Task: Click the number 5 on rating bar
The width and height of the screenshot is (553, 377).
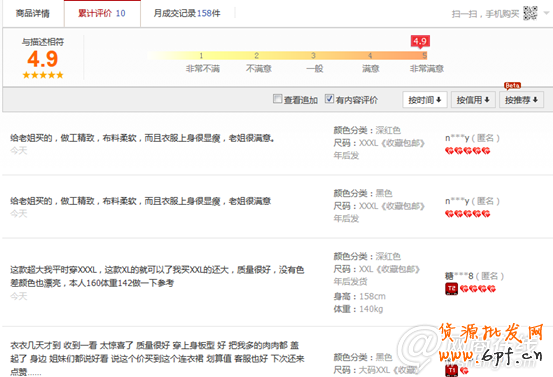Action: coord(425,55)
